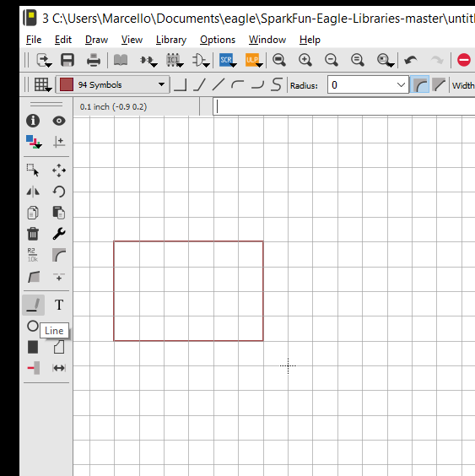This screenshot has width=475, height=476.
Task: Open the package IC1 editor dropdown
Action: tap(175, 60)
